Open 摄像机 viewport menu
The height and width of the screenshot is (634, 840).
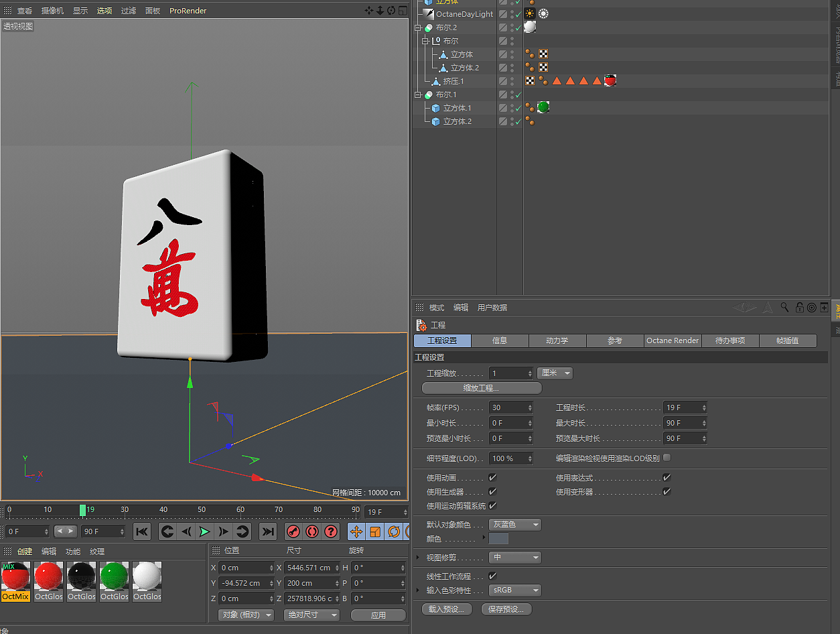point(53,11)
